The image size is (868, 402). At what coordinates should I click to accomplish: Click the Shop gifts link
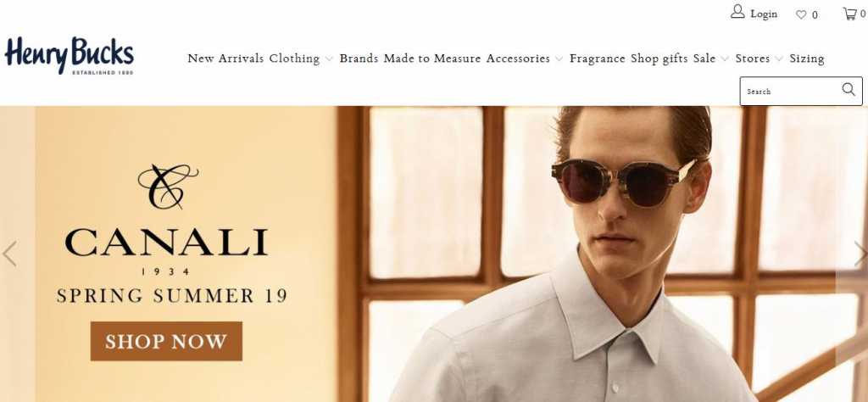pos(659,59)
